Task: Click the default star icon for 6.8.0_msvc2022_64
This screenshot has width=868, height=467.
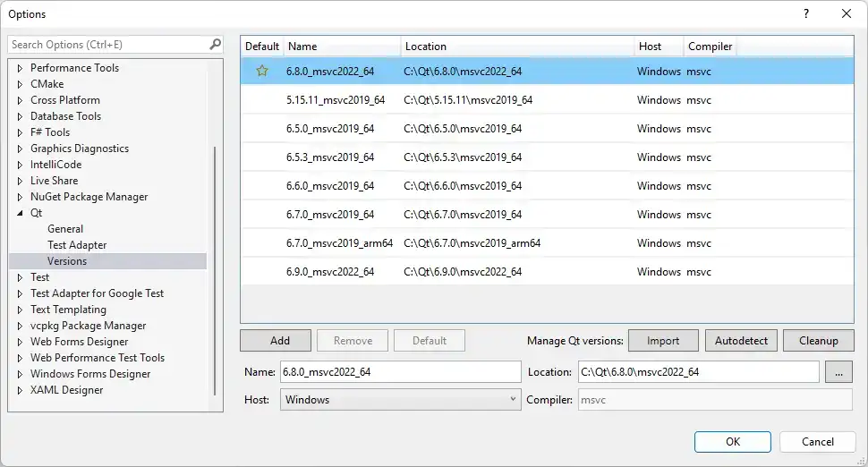Action: (262, 72)
